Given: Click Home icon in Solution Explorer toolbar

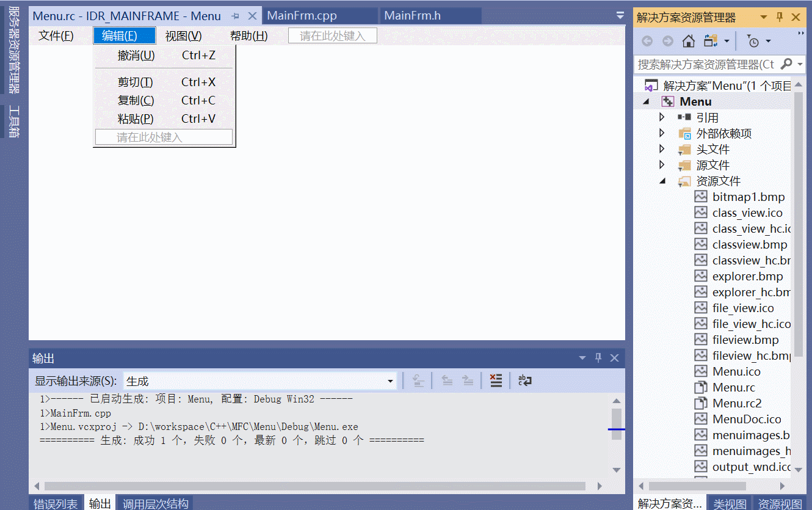Looking at the screenshot, I should tap(688, 42).
